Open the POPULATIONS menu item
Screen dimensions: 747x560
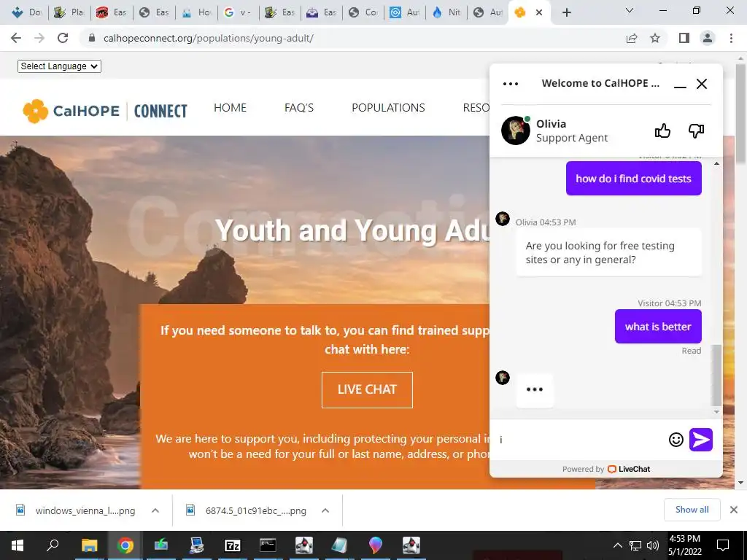[x=388, y=108]
